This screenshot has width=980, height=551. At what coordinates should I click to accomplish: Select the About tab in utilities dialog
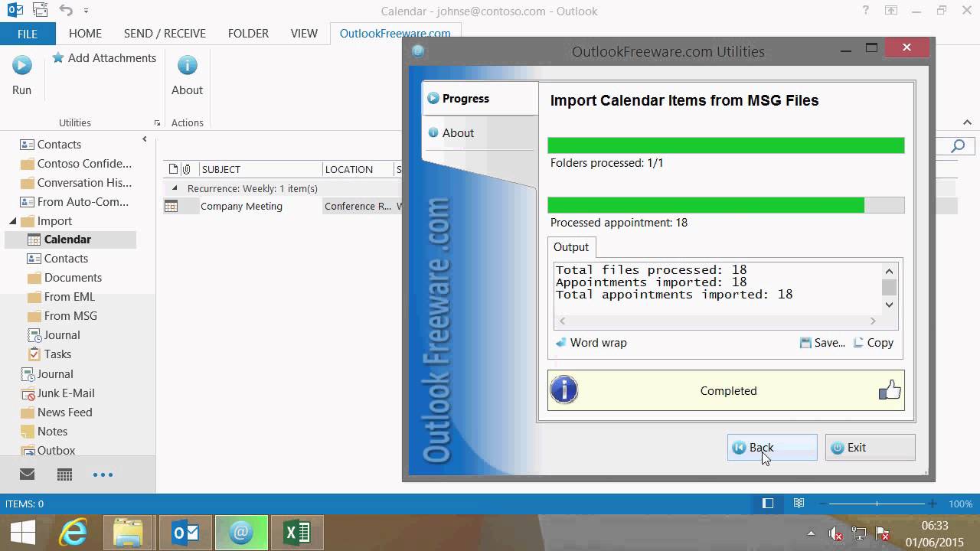(480, 132)
